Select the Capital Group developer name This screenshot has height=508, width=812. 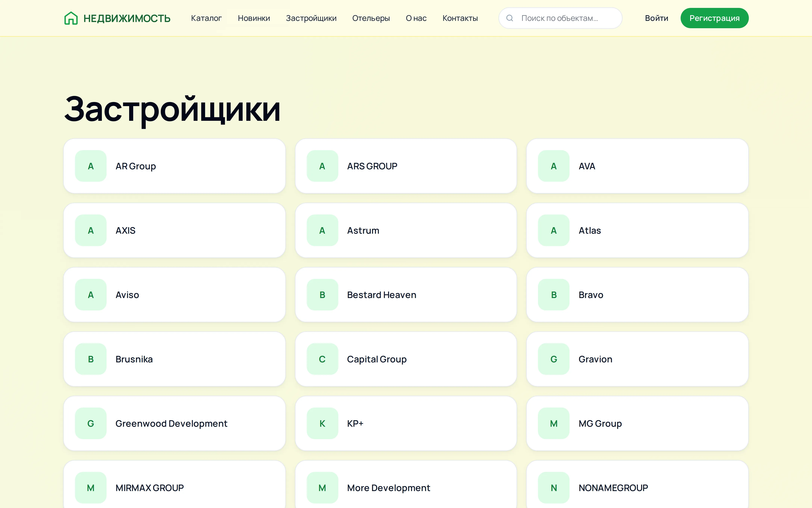point(377,359)
